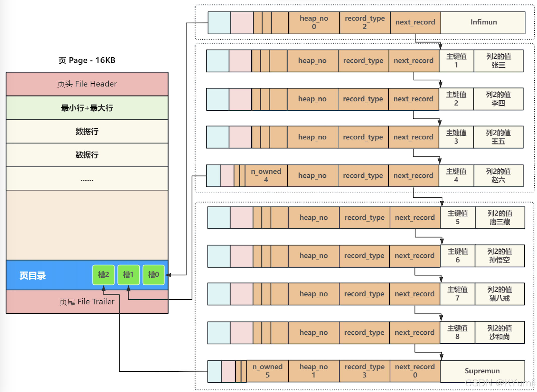The width and height of the screenshot is (537, 392).
Task: Click the n_owned 4 cell
Action: (266, 176)
